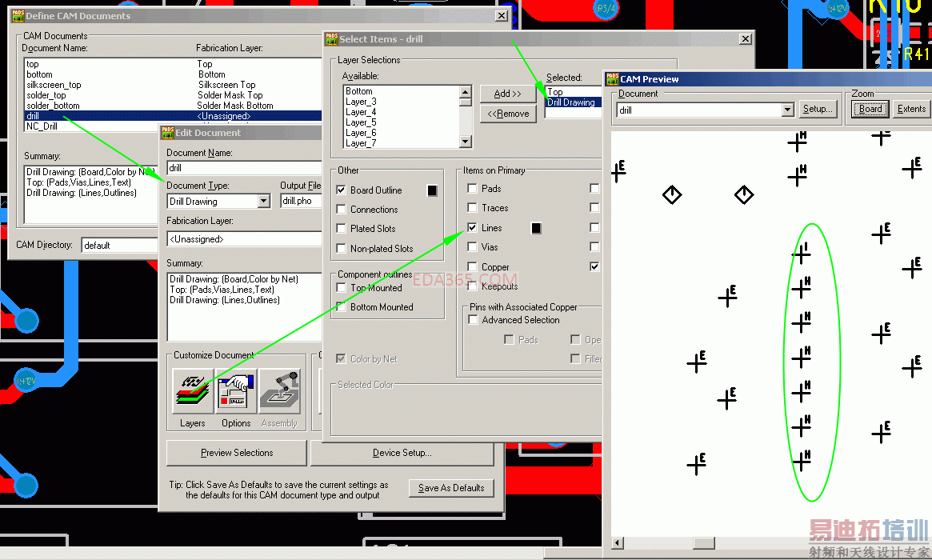Click the Fabrication Layer field

pyautogui.click(x=244, y=239)
